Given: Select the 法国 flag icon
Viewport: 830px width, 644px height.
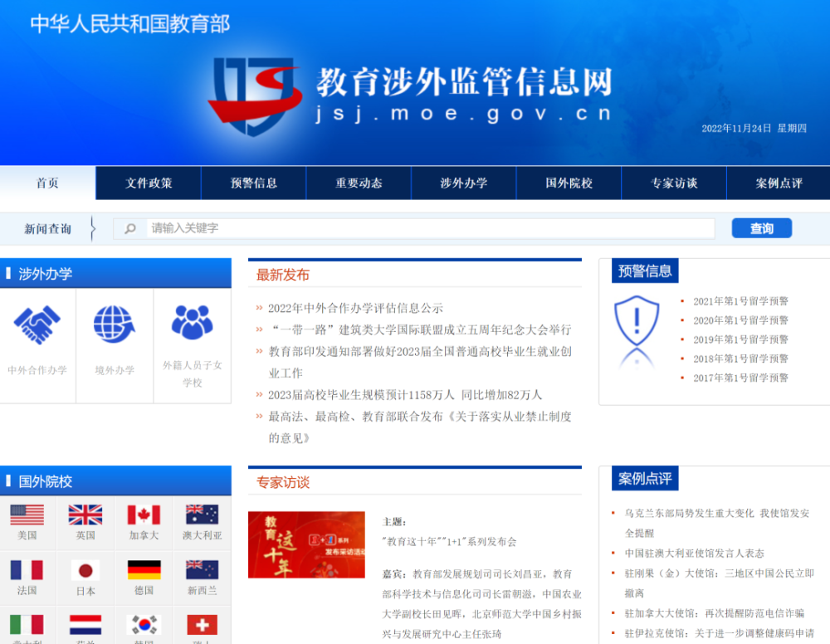Looking at the screenshot, I should (27, 570).
